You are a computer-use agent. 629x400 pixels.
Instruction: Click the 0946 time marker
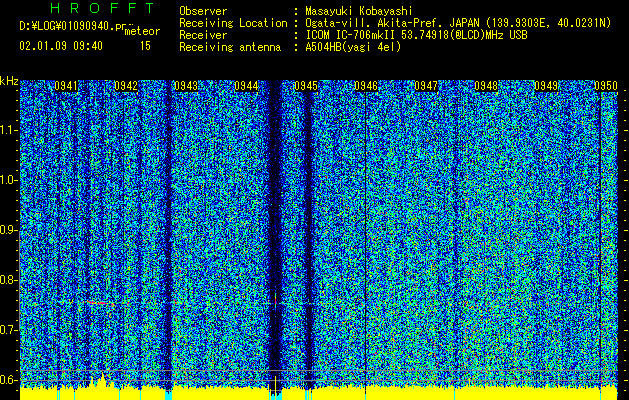click(366, 86)
